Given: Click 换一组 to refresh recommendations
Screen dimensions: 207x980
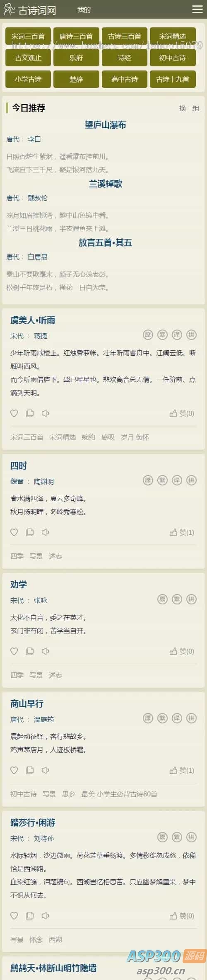Looking at the screenshot, I should coord(189,108).
